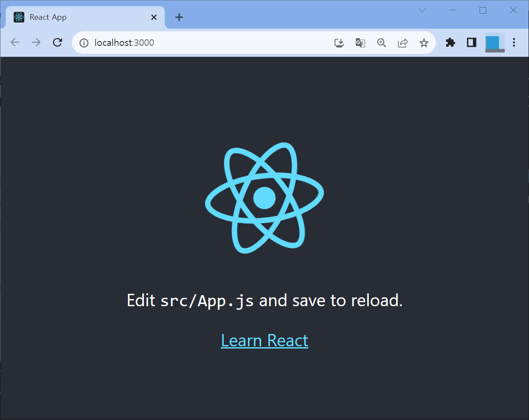Open the tab search dropdown
Screen dimensions: 529x420
point(422,11)
